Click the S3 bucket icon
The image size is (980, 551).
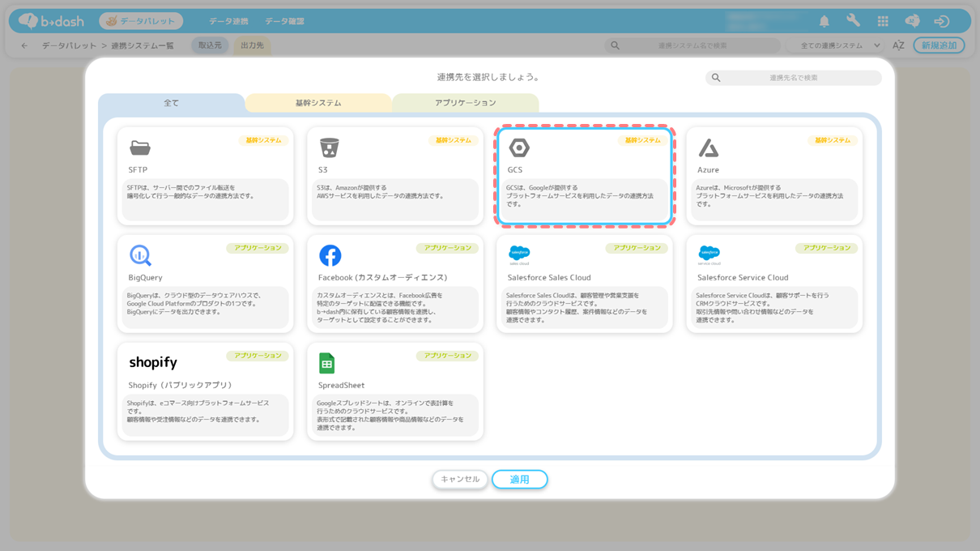coord(329,147)
